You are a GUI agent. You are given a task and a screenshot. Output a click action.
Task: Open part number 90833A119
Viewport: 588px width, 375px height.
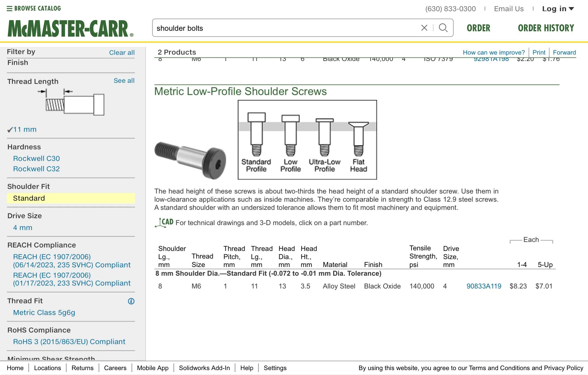coord(484,286)
